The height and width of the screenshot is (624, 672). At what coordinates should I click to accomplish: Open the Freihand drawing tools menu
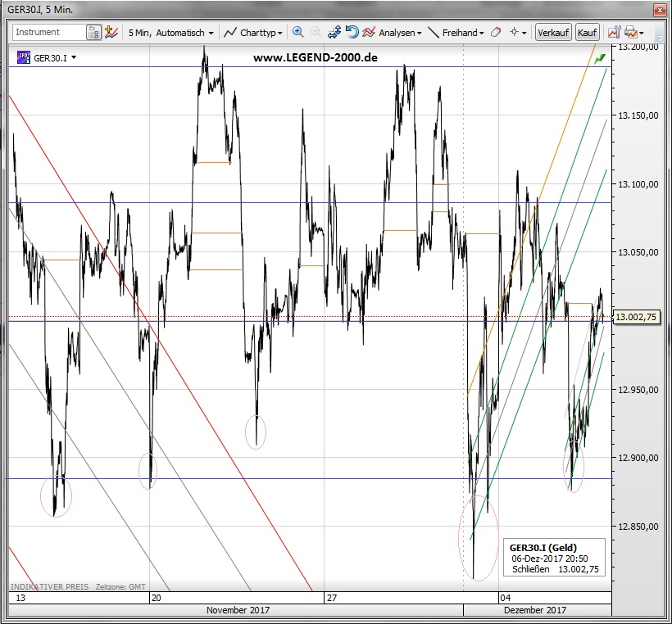tap(456, 33)
